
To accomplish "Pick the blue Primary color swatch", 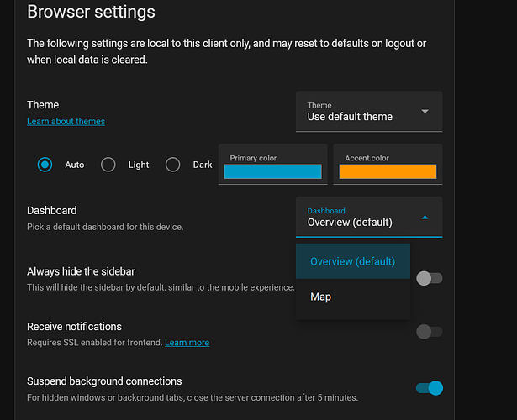I will 273,171.
